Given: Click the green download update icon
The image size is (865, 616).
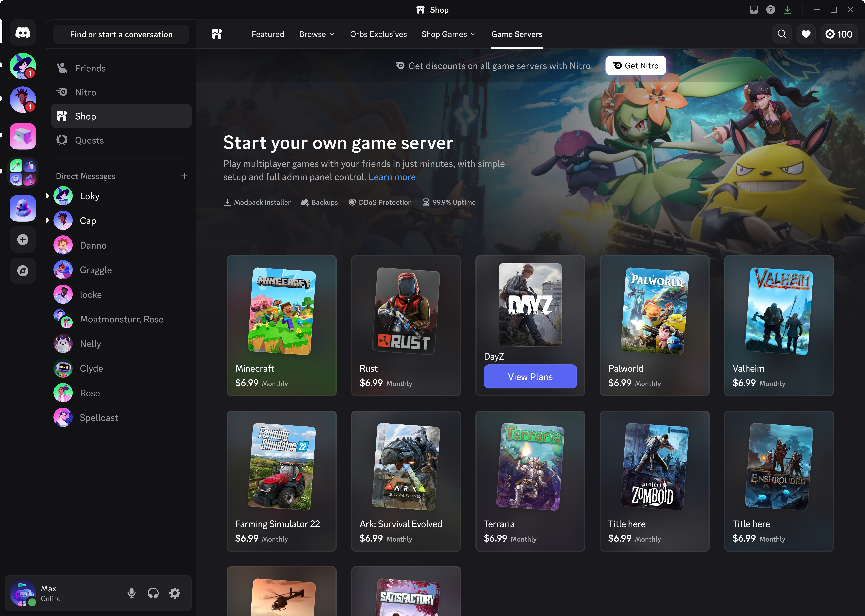Looking at the screenshot, I should [x=788, y=10].
